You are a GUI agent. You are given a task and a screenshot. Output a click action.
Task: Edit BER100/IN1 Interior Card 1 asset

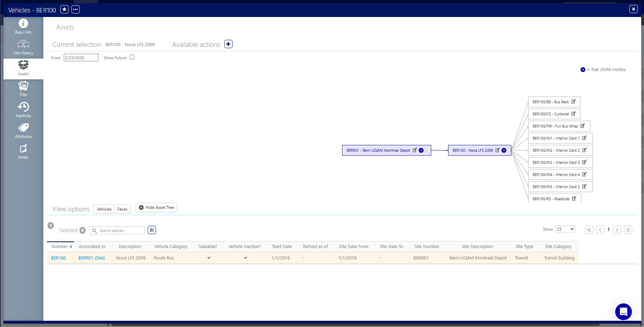point(584,138)
